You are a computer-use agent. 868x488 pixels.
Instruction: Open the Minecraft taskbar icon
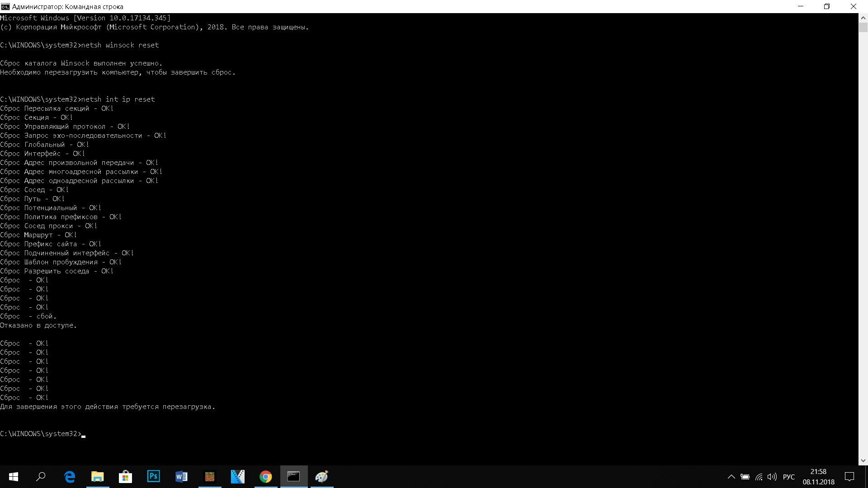[210, 477]
